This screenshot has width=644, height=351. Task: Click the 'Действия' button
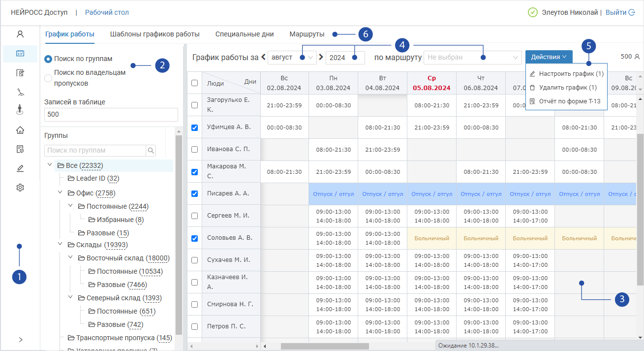549,57
